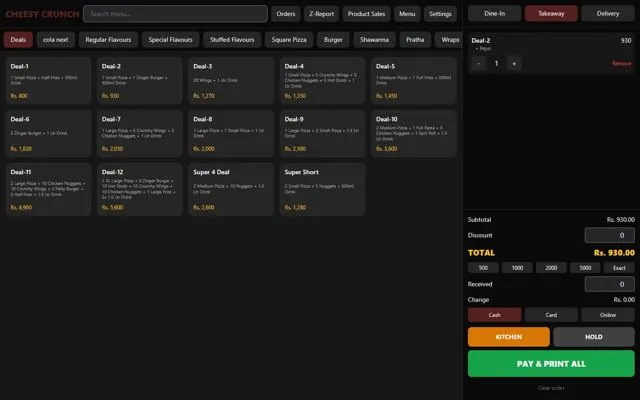Click the Clear order link
This screenshot has height=400, width=640.
pyautogui.click(x=551, y=388)
